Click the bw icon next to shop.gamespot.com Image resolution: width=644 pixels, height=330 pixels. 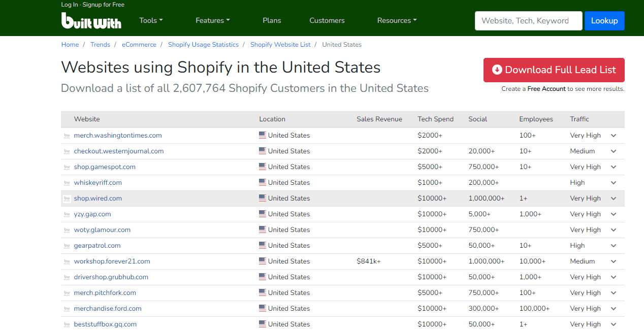tap(67, 167)
